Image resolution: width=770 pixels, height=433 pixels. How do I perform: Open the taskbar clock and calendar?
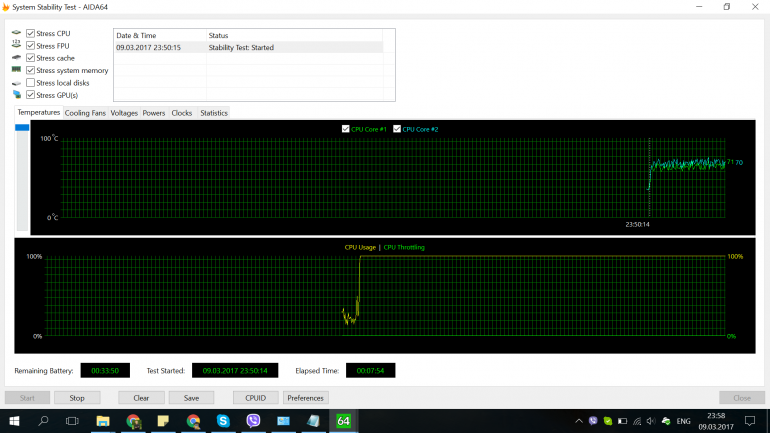coord(716,421)
